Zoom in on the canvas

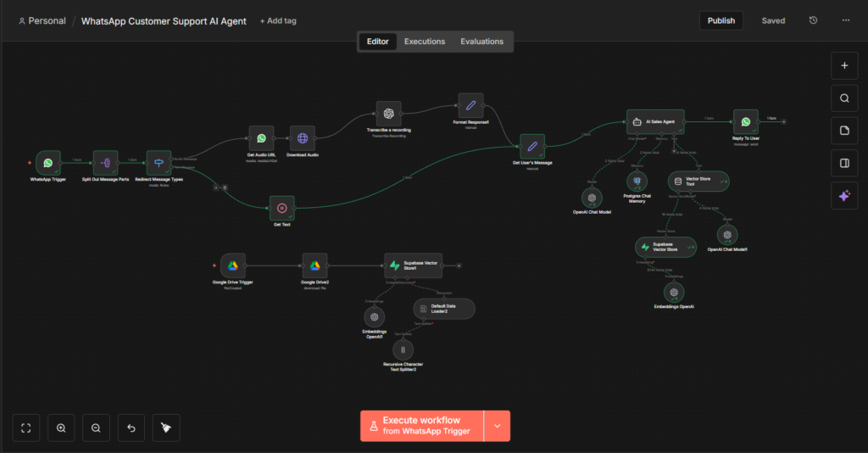click(x=61, y=428)
